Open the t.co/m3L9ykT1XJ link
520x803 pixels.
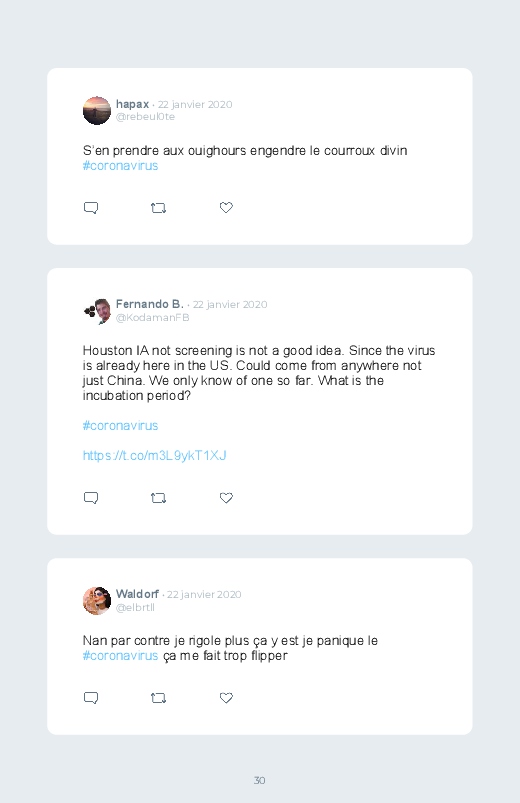(x=154, y=455)
